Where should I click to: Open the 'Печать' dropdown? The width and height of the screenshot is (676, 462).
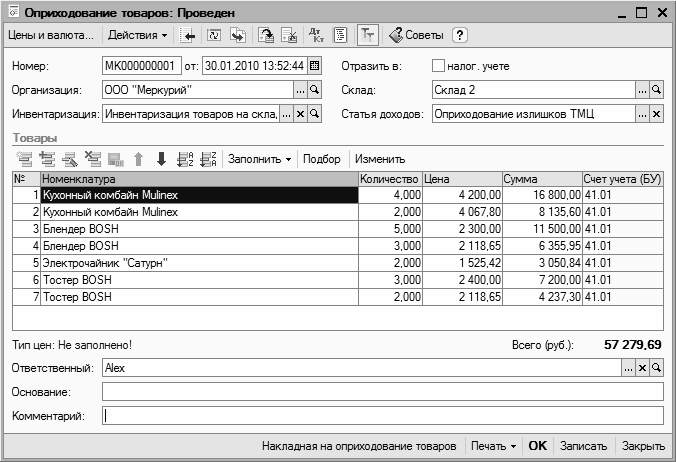click(x=493, y=446)
